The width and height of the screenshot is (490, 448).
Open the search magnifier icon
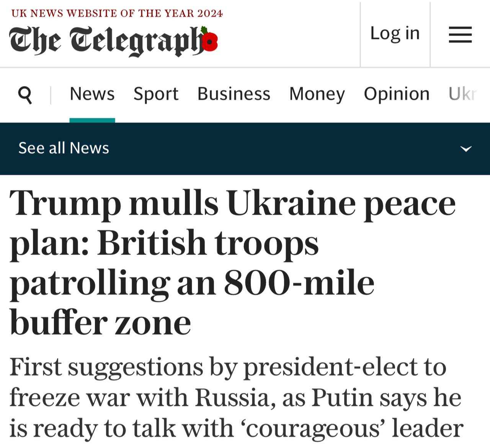coord(25,94)
